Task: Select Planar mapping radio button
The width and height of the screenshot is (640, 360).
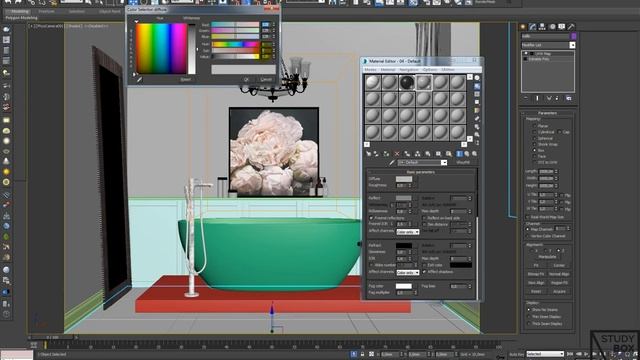Action: [535, 126]
